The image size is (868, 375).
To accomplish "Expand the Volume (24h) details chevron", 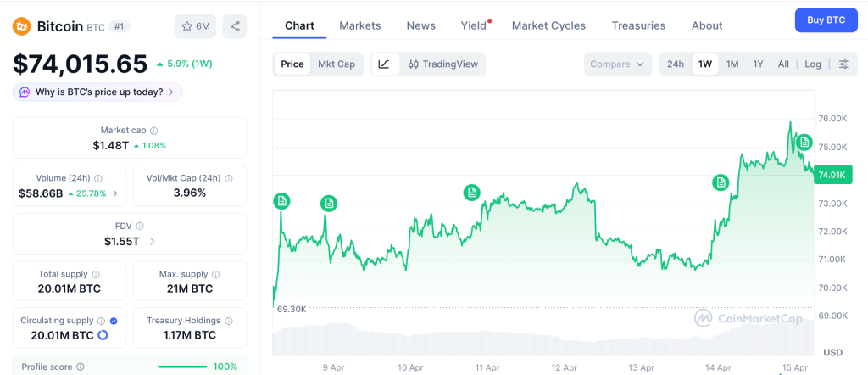I will click(115, 193).
